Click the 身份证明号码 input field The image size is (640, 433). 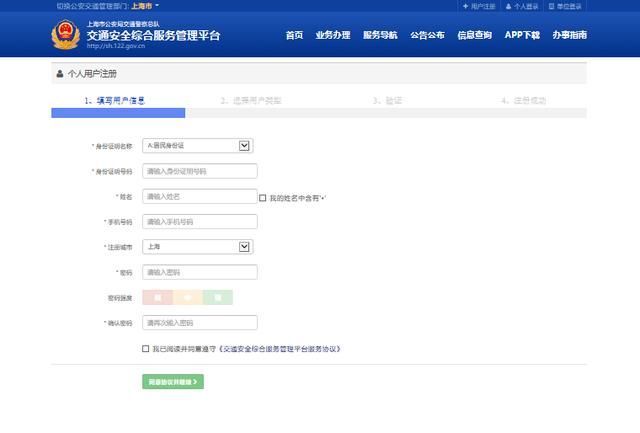click(x=200, y=171)
